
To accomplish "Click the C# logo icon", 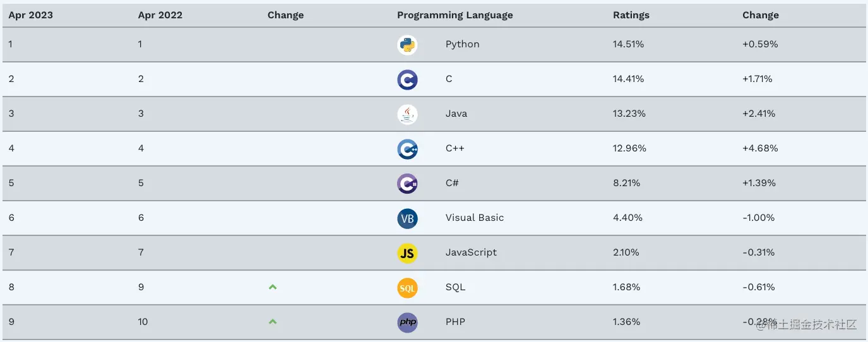I will (407, 184).
